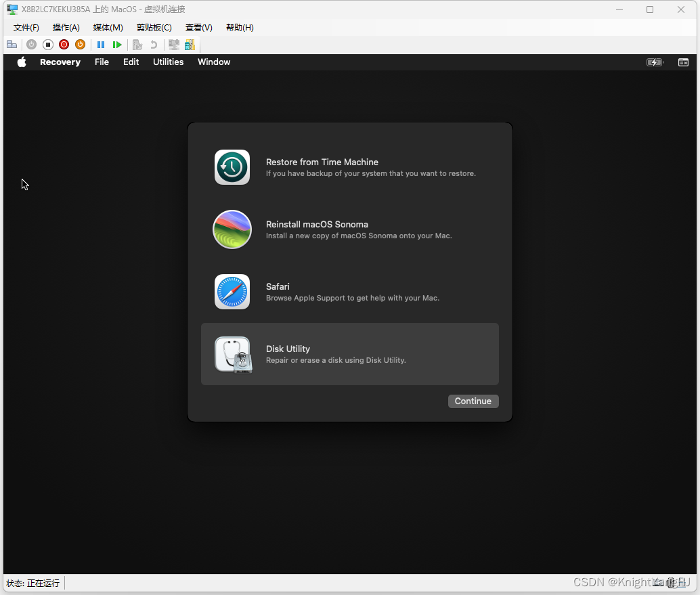Minimize the VM connection window
Image resolution: width=700 pixels, height=595 pixels.
[x=619, y=9]
